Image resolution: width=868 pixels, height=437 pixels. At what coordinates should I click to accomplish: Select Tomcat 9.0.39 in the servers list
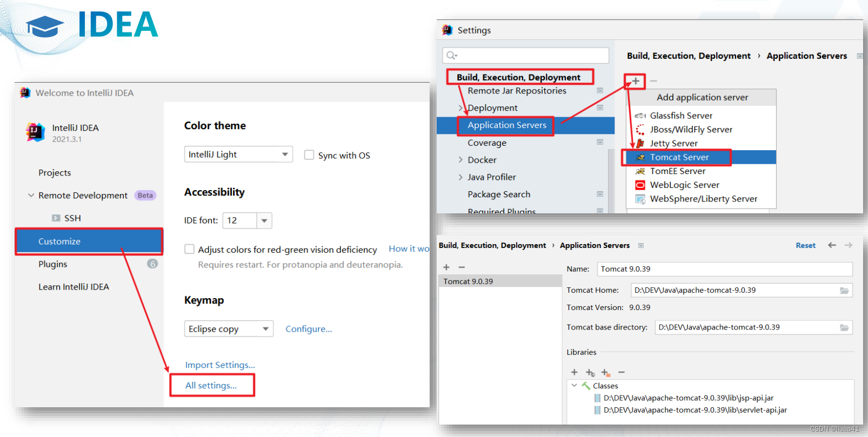[500, 281]
